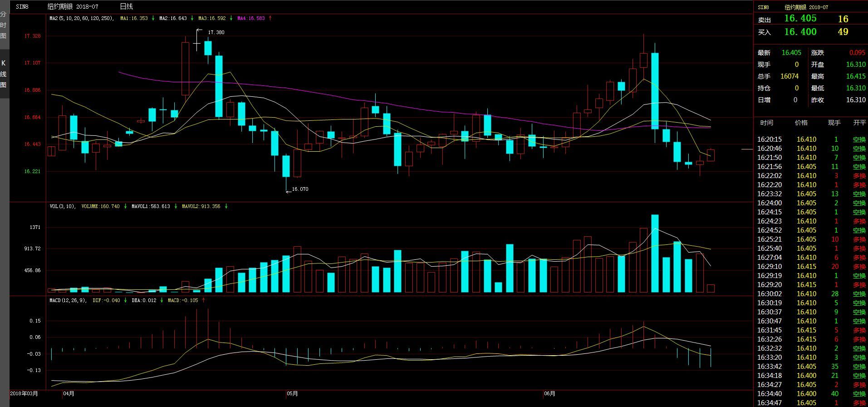868x407 pixels.
Task: Select the 16:20:15 tick row
Action: coord(811,139)
